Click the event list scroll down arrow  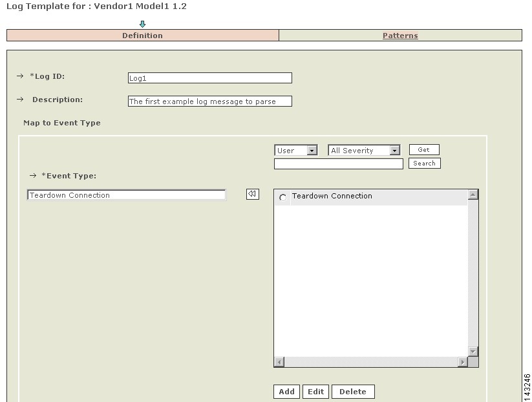473,352
